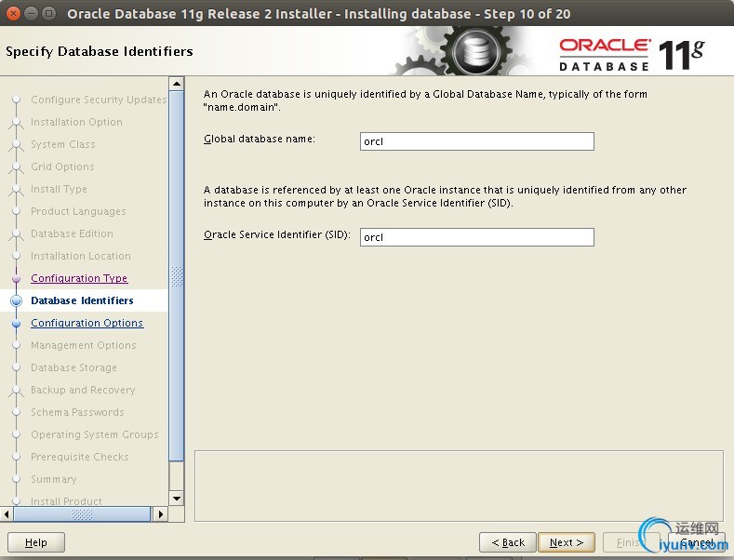Close the Oracle installer window
The height and width of the screenshot is (560, 734).
click(14, 14)
